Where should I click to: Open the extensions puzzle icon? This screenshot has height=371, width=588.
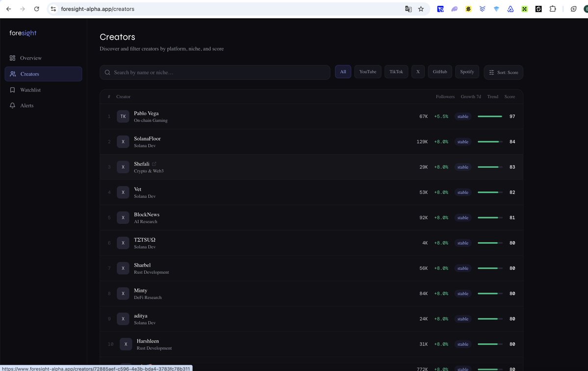click(x=553, y=9)
